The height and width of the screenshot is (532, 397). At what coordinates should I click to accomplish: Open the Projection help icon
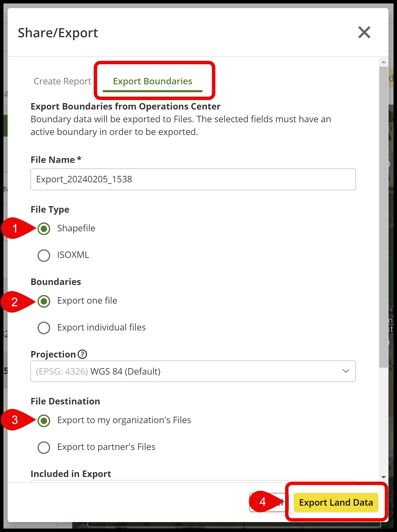tap(82, 354)
